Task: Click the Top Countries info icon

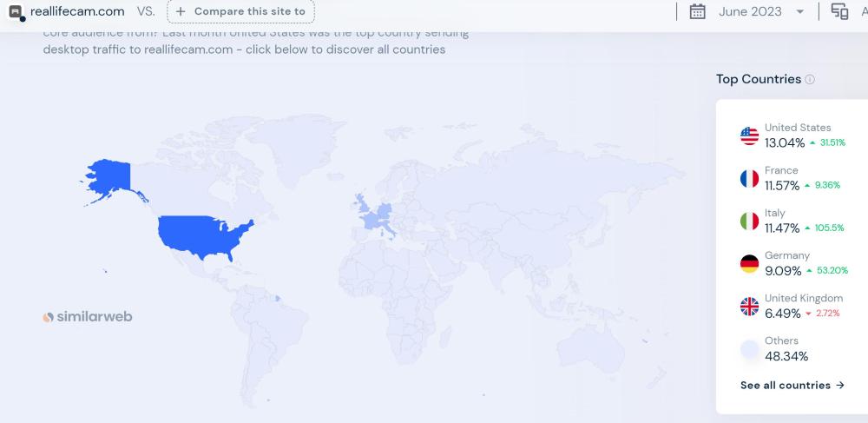Action: coord(810,80)
